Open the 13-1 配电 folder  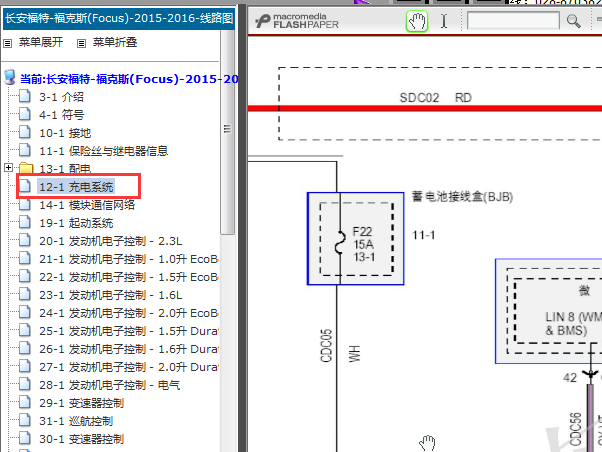65,169
